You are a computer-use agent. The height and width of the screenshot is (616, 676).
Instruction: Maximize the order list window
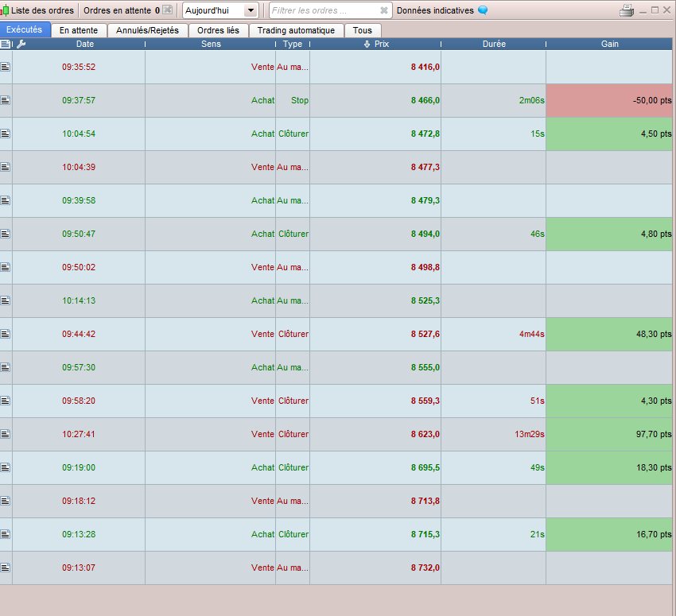click(655, 10)
